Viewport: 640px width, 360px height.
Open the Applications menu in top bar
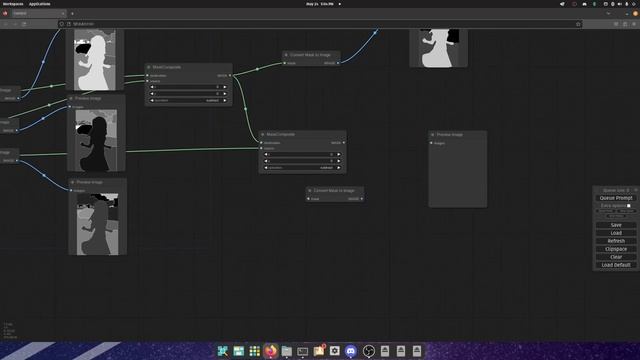(x=40, y=4)
